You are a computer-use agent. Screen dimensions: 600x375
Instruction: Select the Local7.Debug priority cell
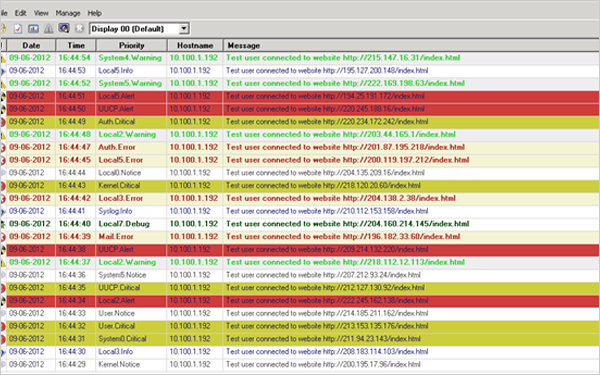coord(131,224)
